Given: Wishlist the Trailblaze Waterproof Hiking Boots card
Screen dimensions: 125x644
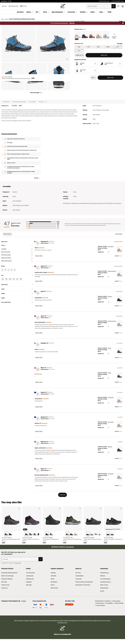Looking at the screenshot, I should click(39, 509).
